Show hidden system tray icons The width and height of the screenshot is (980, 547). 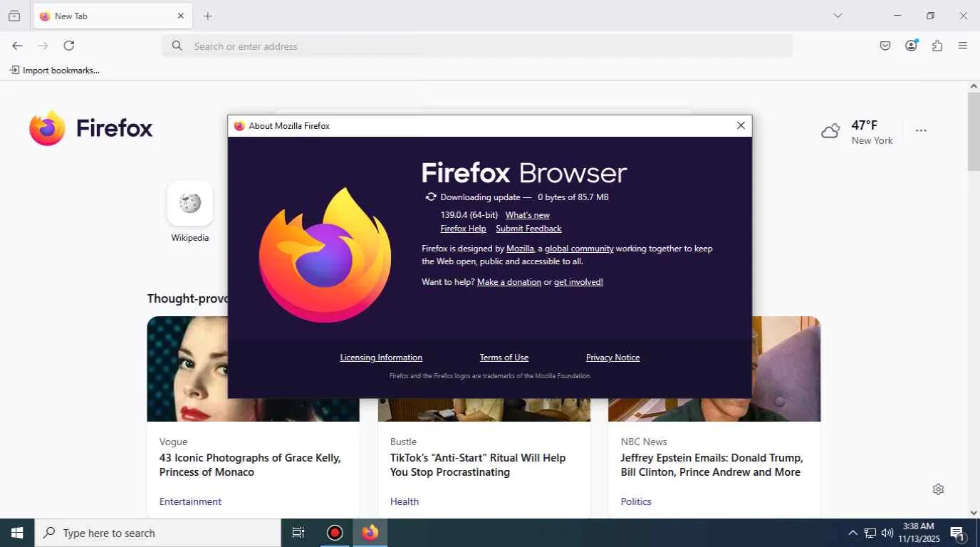(x=853, y=533)
